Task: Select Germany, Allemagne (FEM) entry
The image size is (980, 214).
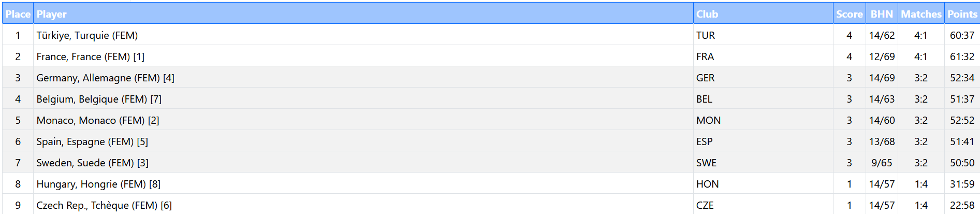Action: coord(105,78)
